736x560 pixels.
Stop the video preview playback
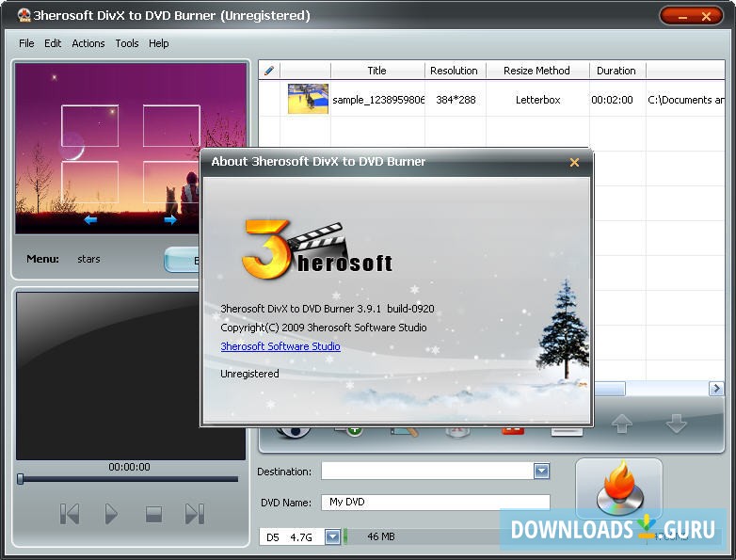point(154,515)
